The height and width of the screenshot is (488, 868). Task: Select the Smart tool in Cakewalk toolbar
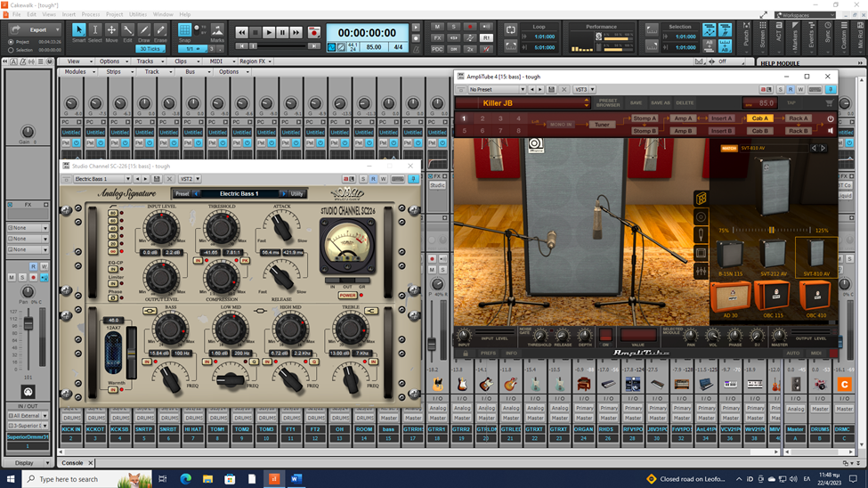[78, 33]
